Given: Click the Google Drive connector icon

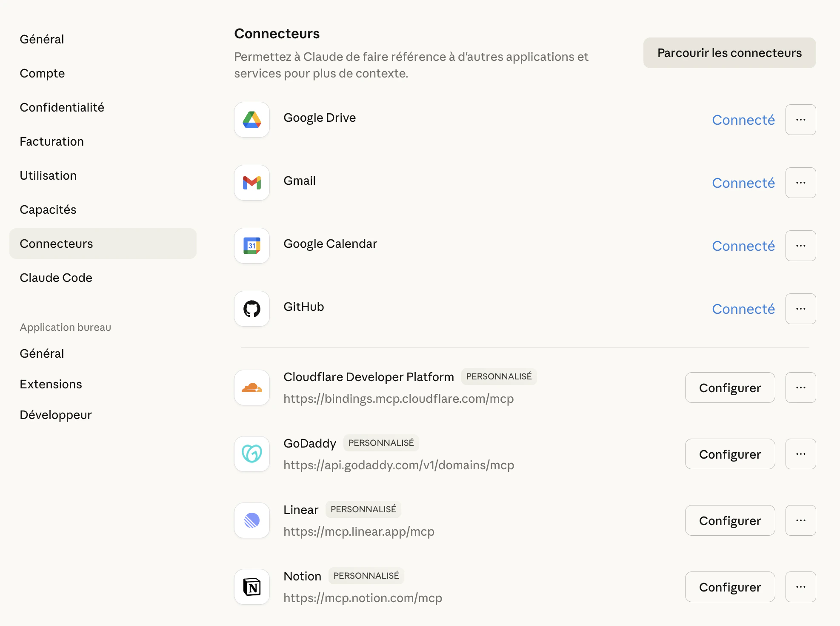Looking at the screenshot, I should coord(251,120).
